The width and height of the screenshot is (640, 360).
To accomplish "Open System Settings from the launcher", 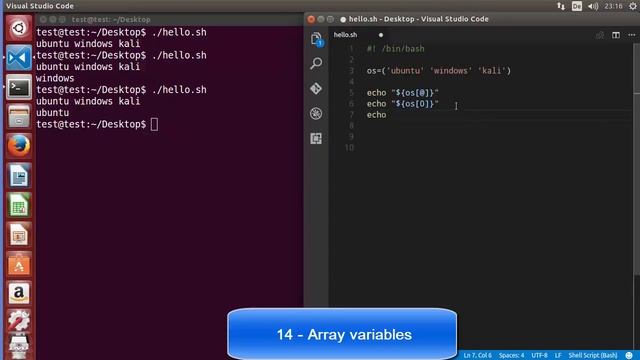I will (18, 320).
